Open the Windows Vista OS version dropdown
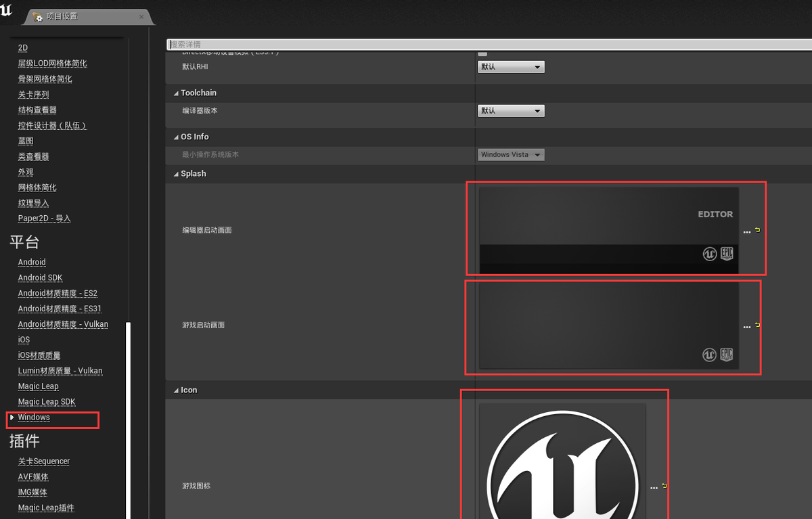Viewport: 812px width, 519px height. [511, 155]
